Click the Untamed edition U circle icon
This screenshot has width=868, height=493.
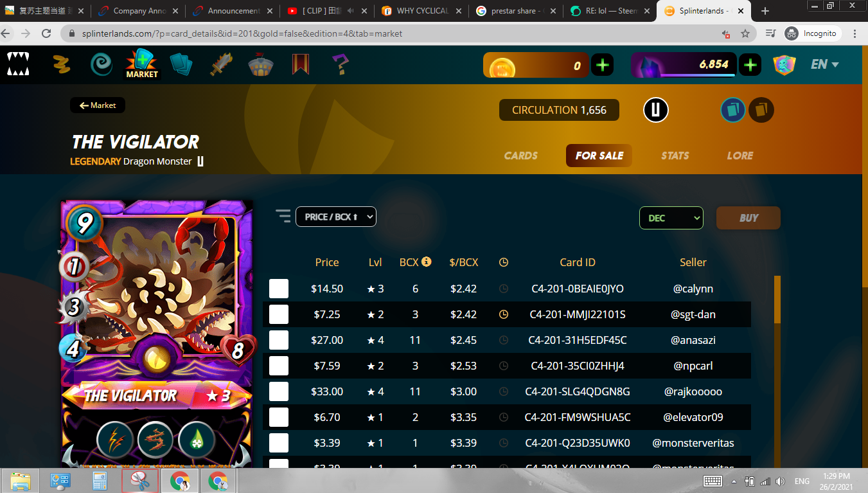point(656,111)
